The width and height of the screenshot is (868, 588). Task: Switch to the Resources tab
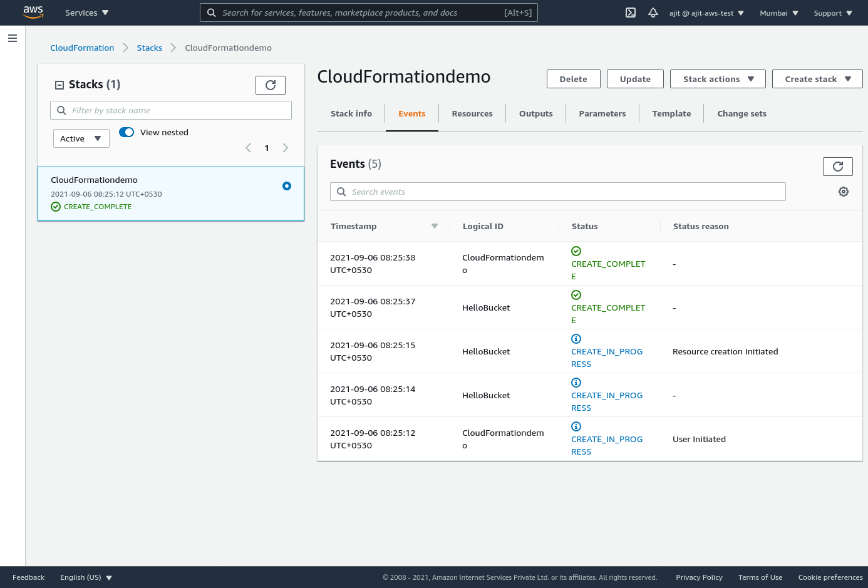point(472,113)
